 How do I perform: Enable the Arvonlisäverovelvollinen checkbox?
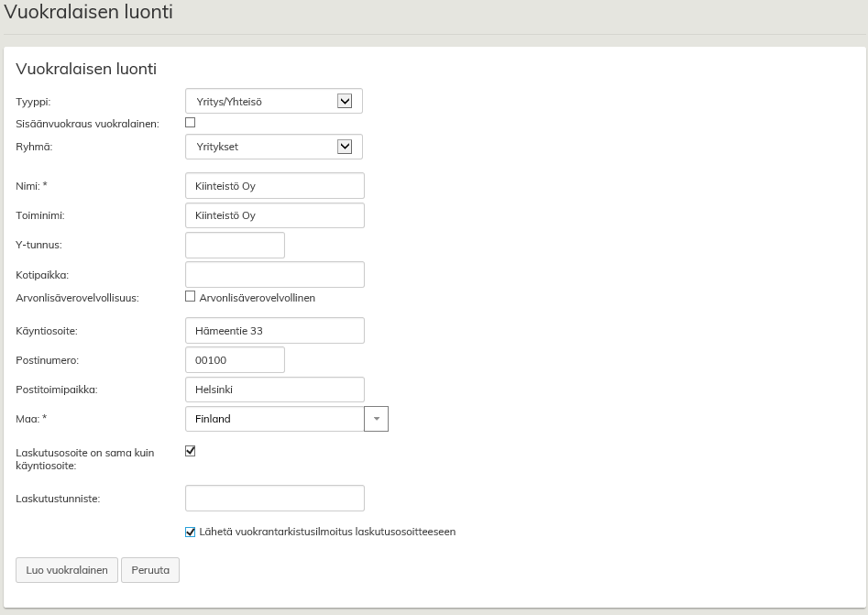(x=191, y=297)
